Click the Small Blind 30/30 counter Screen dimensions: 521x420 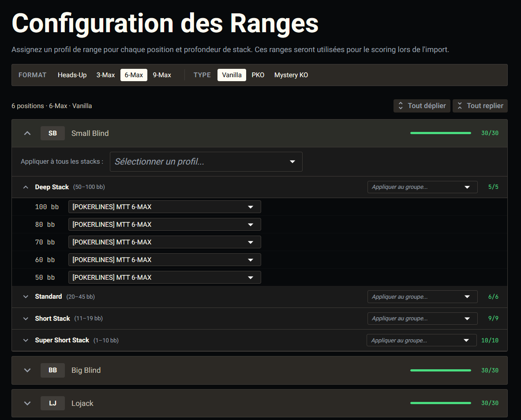[490, 133]
